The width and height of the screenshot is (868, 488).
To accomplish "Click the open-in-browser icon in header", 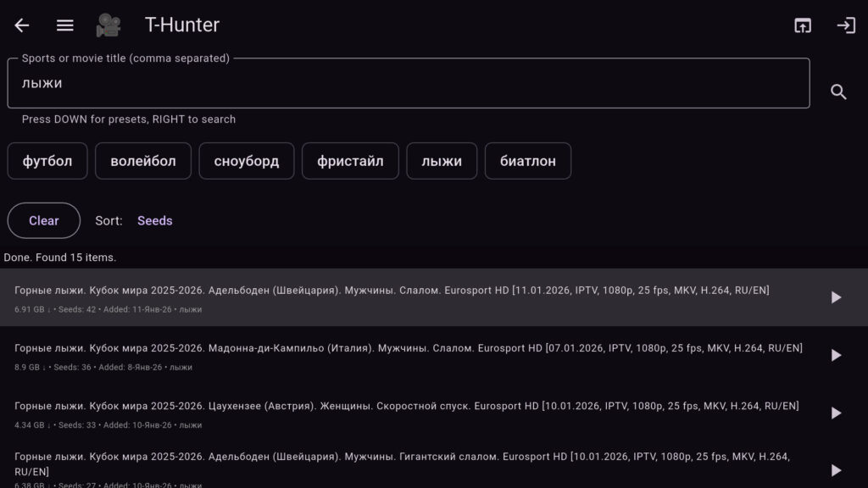I will [802, 25].
